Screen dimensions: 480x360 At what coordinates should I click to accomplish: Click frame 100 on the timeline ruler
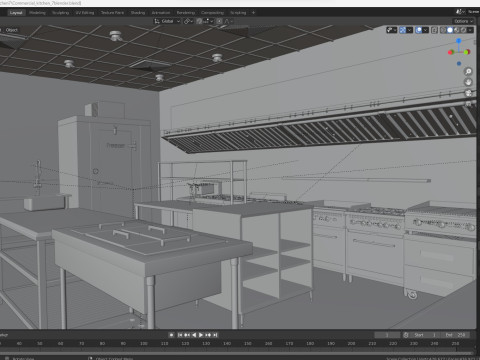click(x=144, y=343)
